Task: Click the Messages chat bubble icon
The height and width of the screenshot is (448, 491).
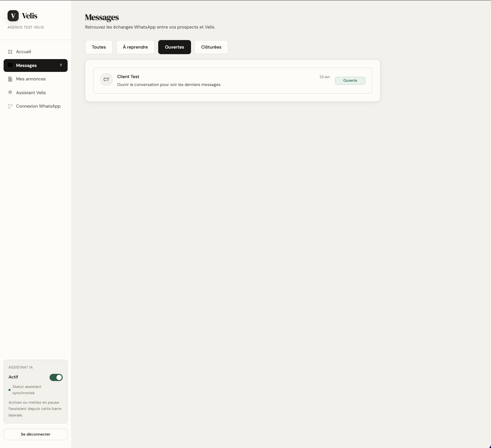Action: pos(10,65)
